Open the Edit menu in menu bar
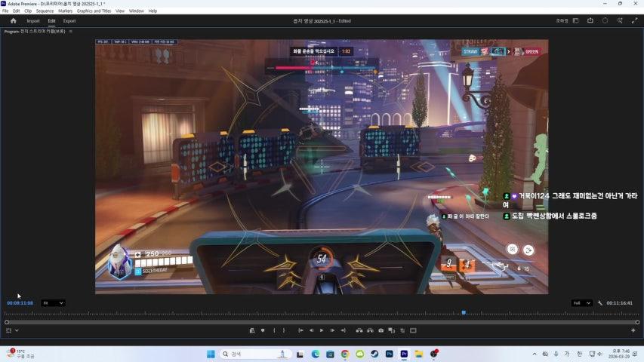644x362 pixels. coord(17,11)
